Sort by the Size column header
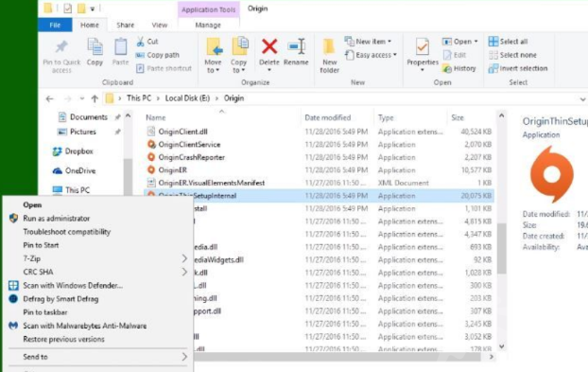The width and height of the screenshot is (588, 372). click(x=458, y=117)
